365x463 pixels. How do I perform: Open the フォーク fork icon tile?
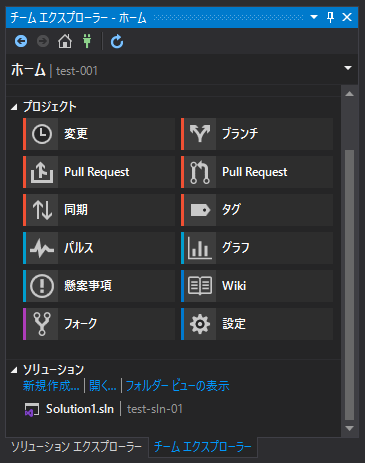(99, 324)
